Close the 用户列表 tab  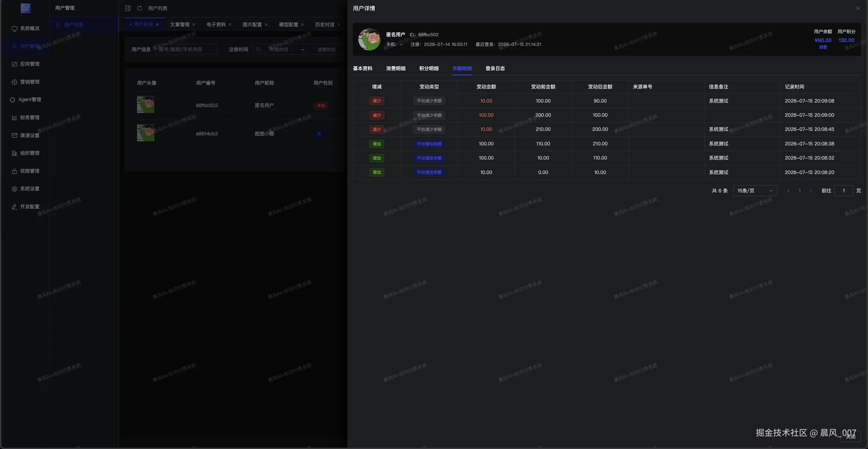157,25
